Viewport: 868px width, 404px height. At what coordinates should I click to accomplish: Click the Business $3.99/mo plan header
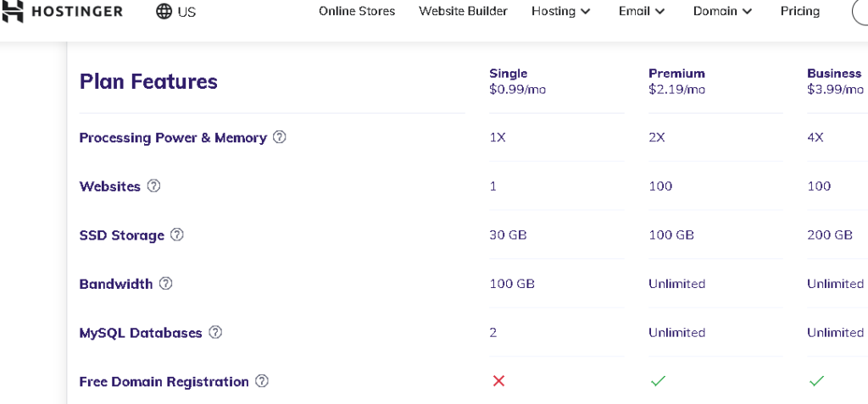point(835,80)
